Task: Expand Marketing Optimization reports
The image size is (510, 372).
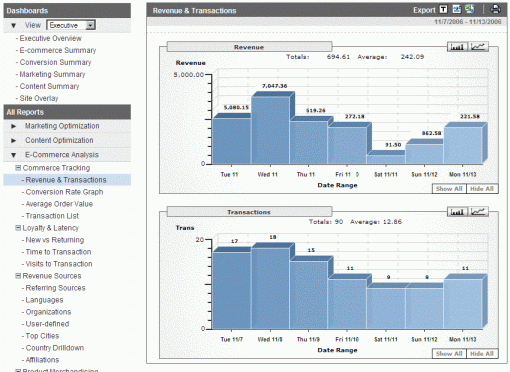Action: point(13,126)
